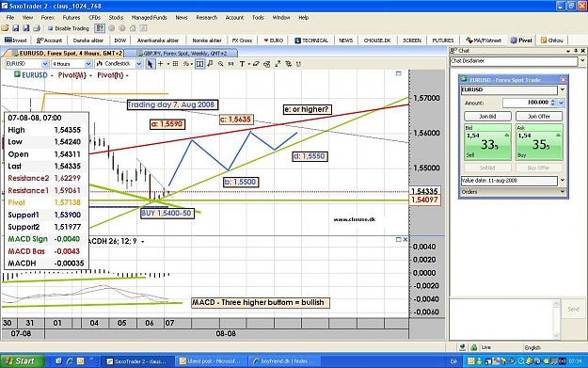Click the Join Offer button
This screenshot has width=588, height=368.
pos(539,117)
